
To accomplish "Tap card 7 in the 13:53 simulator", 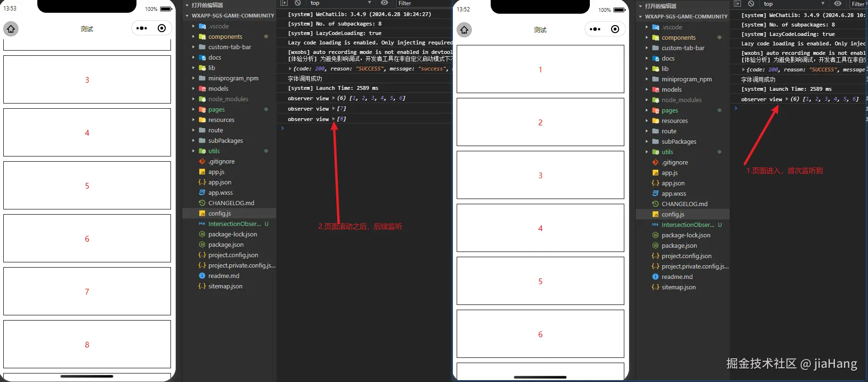I will [87, 291].
